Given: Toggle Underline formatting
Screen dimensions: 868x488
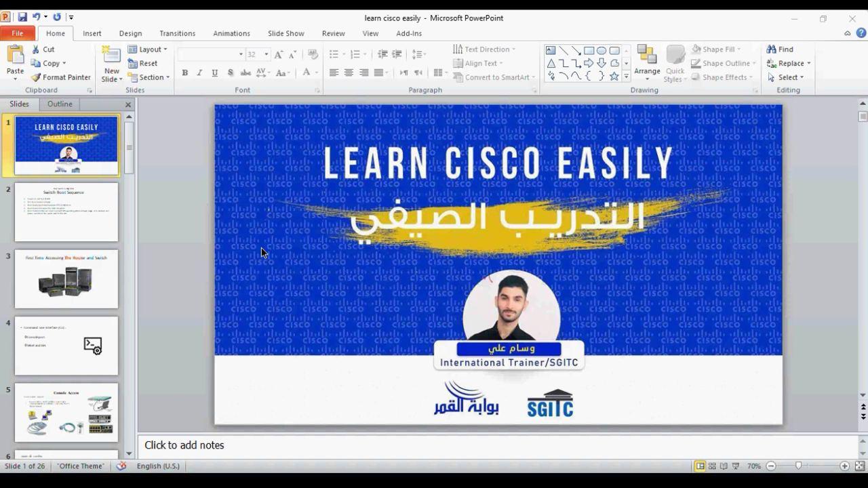Looking at the screenshot, I should pyautogui.click(x=215, y=73).
